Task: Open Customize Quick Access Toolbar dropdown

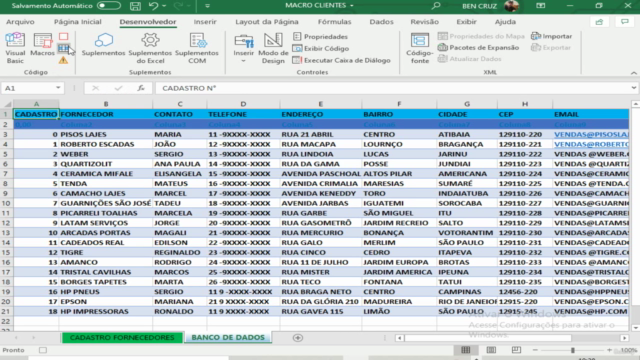Action: coord(207,6)
